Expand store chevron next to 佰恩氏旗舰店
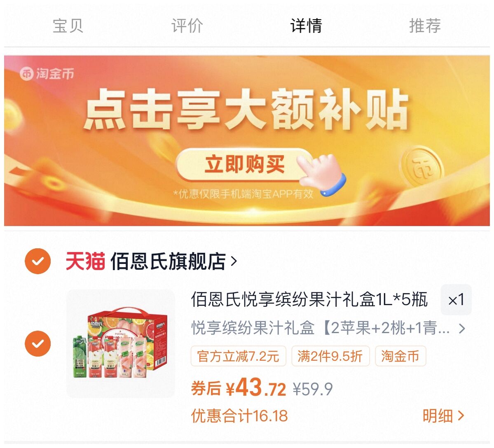The image size is (494, 448). (234, 261)
